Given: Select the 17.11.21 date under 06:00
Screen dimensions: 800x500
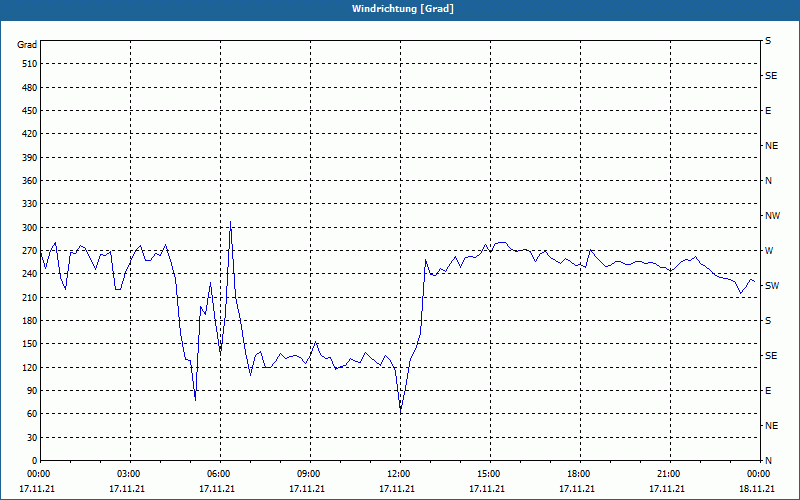Looking at the screenshot, I should (x=217, y=489).
